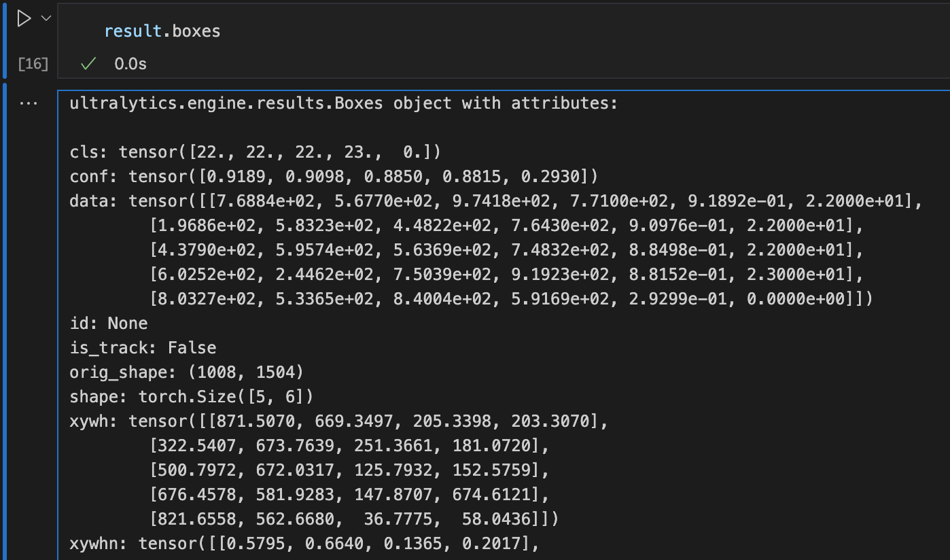This screenshot has height=560, width=950.
Task: Click data row starting with 4.3790e+02
Action: point(506,250)
